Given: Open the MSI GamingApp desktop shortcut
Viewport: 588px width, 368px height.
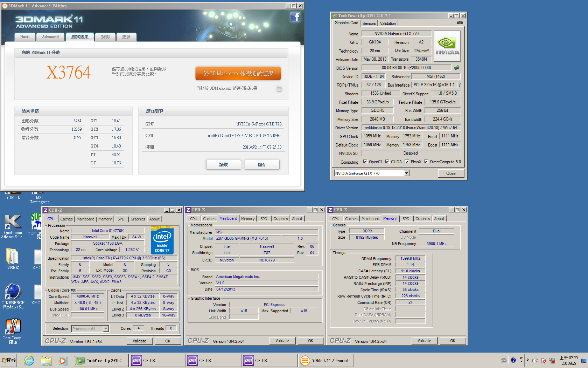Looking at the screenshot, I should point(39,197).
